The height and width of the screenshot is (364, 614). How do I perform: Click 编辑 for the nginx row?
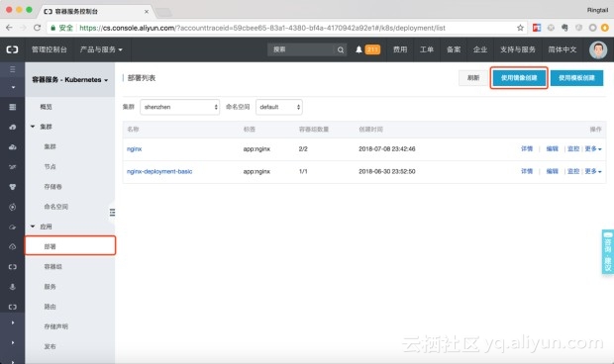point(553,149)
